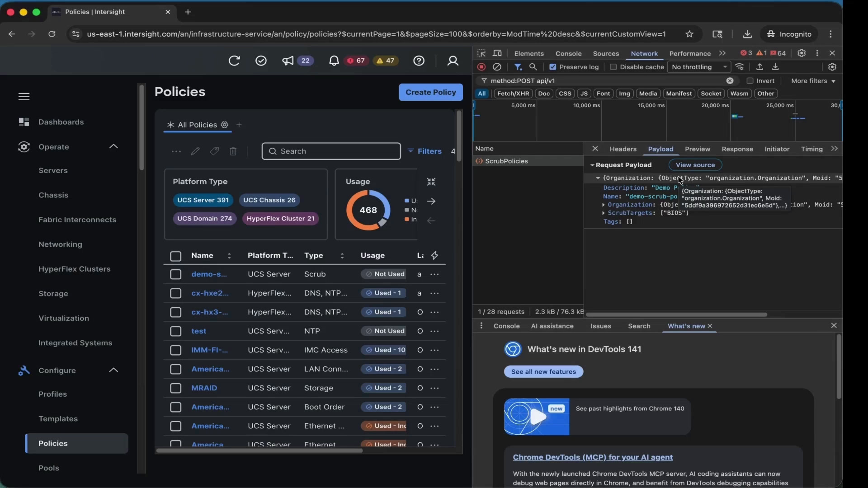Check the row checkbox for MRAID policy

pos(175,388)
